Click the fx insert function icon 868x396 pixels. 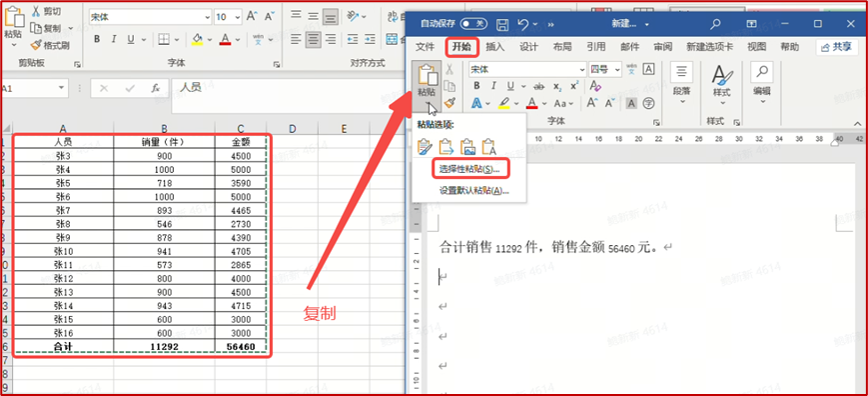coord(156,88)
